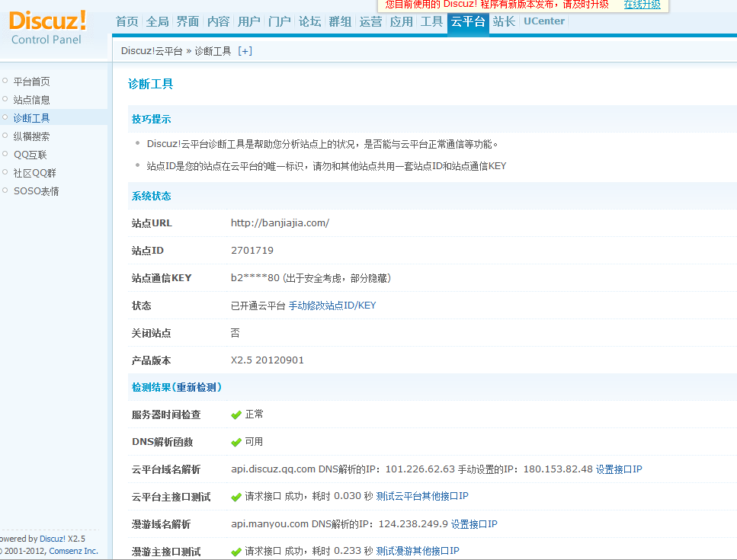Click the 技巧提示 section header
The width and height of the screenshot is (737, 560).
(x=152, y=120)
